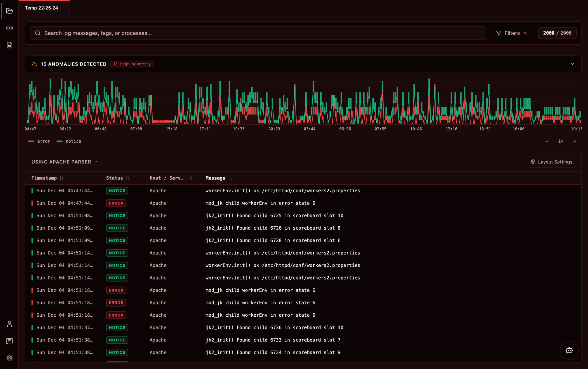Click ERROR badge in the 04:47:44 row
Viewport: 588px width, 369px height.
tap(116, 203)
